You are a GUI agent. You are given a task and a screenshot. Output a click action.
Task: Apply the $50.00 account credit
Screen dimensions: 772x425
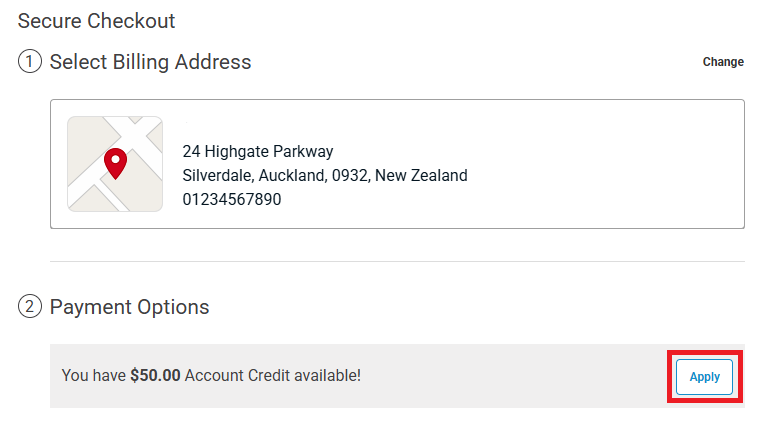tap(704, 377)
